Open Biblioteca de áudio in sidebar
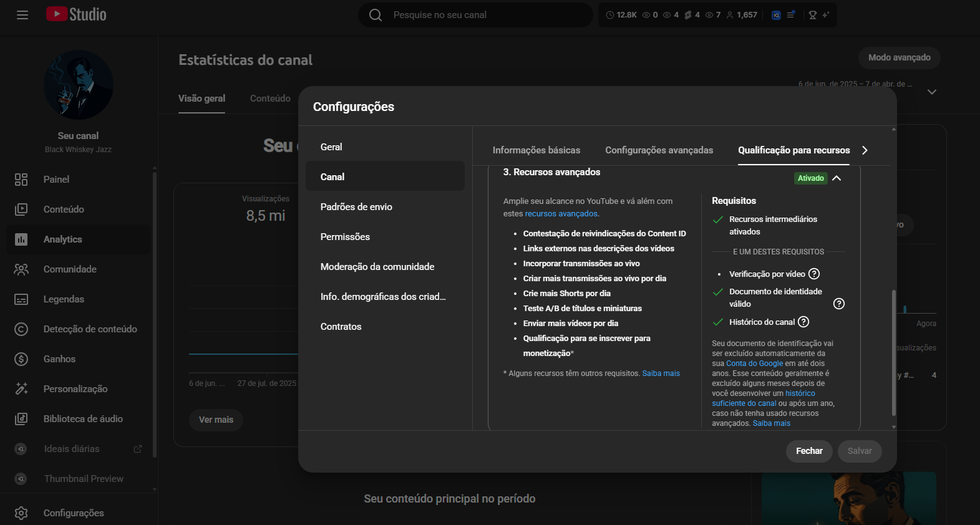 click(x=83, y=419)
